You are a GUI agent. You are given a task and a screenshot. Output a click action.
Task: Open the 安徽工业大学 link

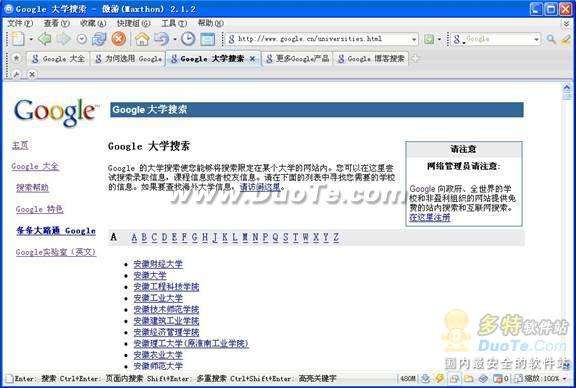(x=158, y=298)
